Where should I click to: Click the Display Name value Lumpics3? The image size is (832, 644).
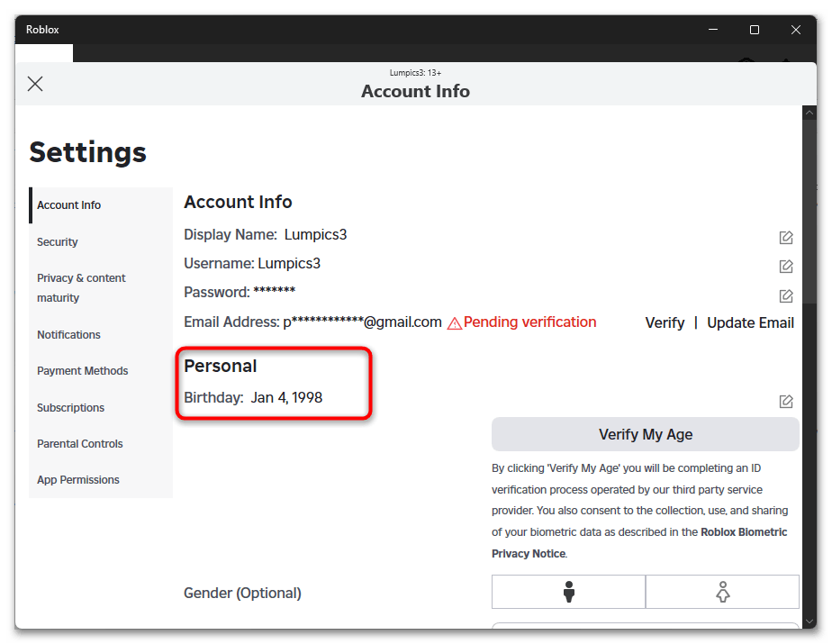[x=315, y=235]
